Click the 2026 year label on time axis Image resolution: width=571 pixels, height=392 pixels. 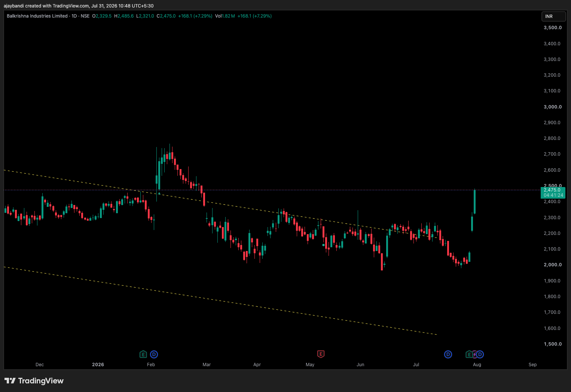pyautogui.click(x=98, y=365)
